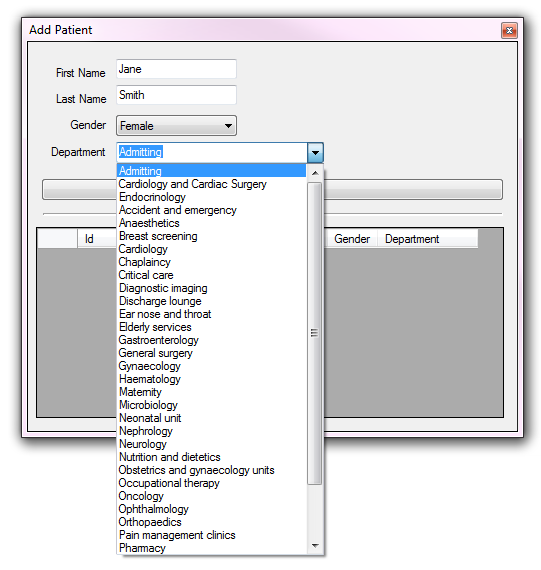Select Discharge lounge entry

click(211, 301)
